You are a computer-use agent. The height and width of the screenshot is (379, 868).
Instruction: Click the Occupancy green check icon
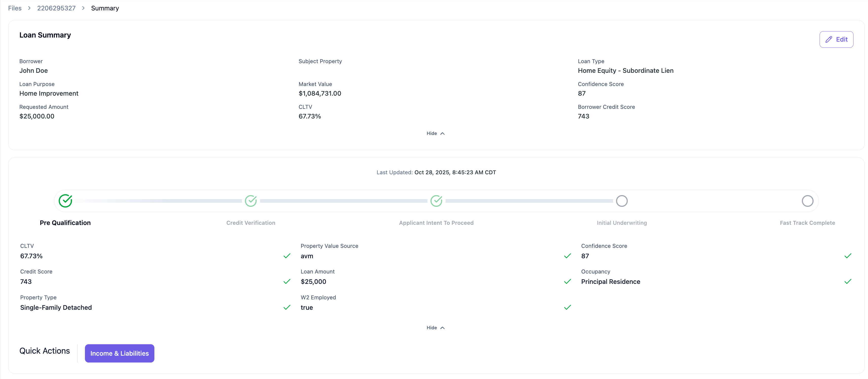click(847, 281)
